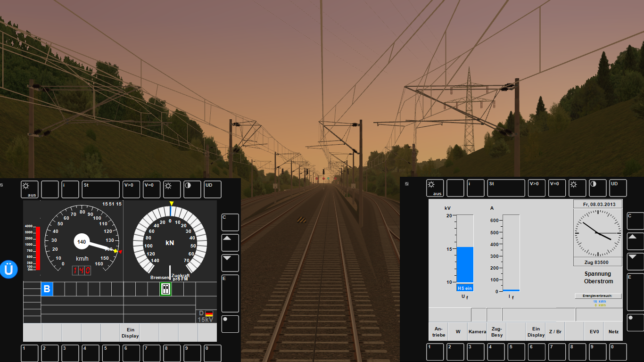This screenshot has width=644, height=362.
Task: Click number key 1 under speedometer display
Action: (30, 353)
